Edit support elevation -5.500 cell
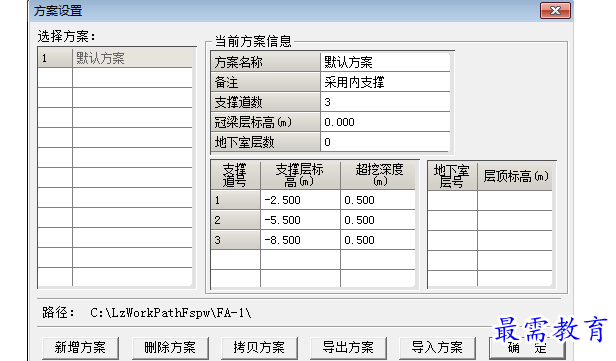The height and width of the screenshot is (361, 616). 300,220
